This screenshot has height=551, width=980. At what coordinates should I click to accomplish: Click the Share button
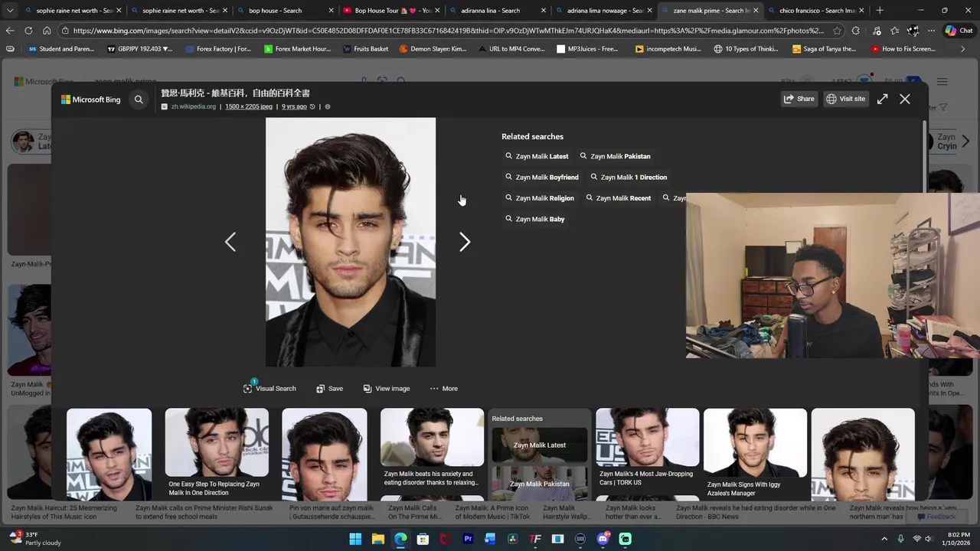coord(799,99)
